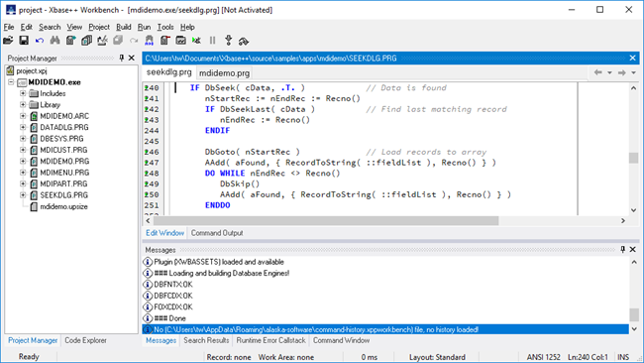Open the Build menu
644x363 pixels.
pyautogui.click(x=123, y=27)
